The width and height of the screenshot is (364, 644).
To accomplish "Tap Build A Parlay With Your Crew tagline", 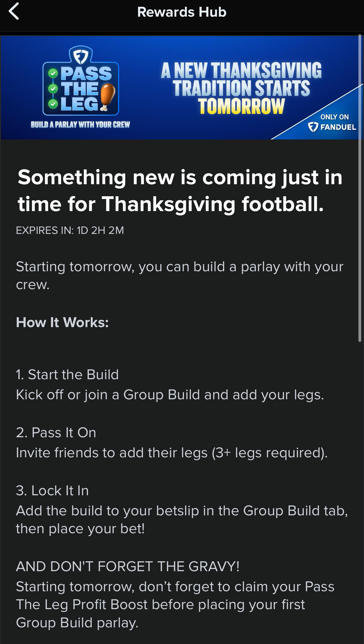I will click(80, 125).
